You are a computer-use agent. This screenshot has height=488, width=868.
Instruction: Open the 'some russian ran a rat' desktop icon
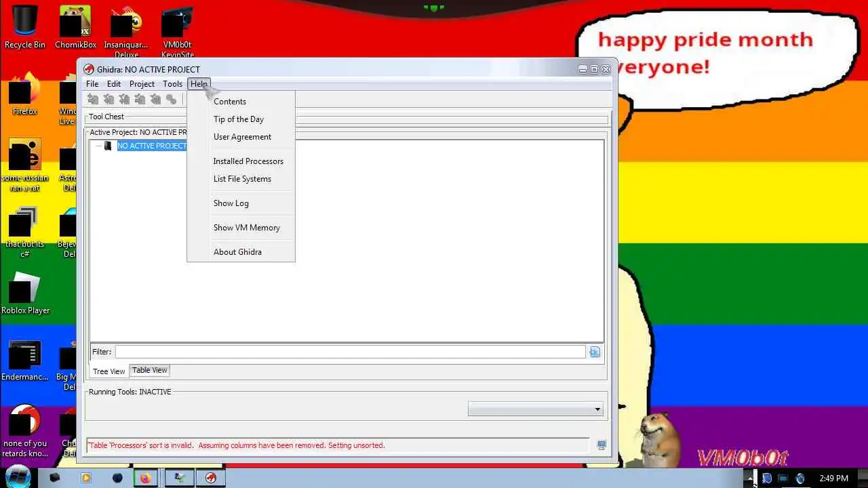point(25,165)
